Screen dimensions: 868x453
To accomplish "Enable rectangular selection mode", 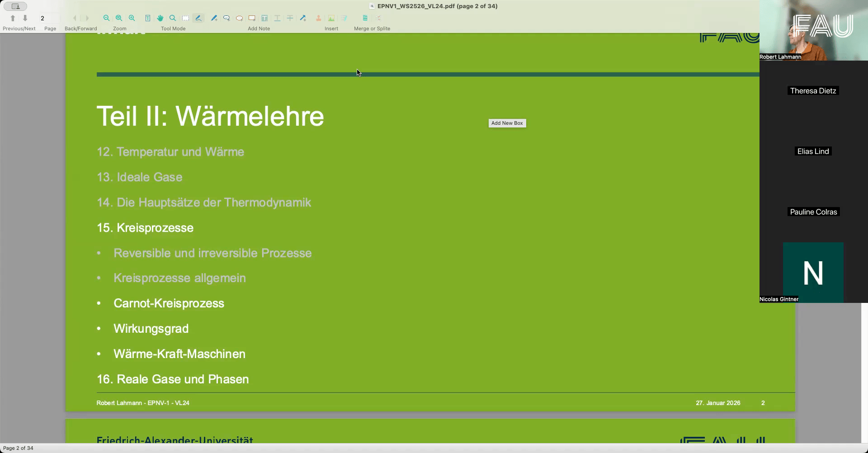I will click(x=185, y=18).
